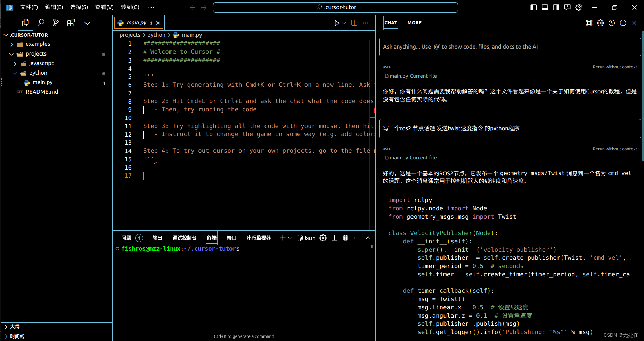Open the Source Control view icon

click(56, 23)
